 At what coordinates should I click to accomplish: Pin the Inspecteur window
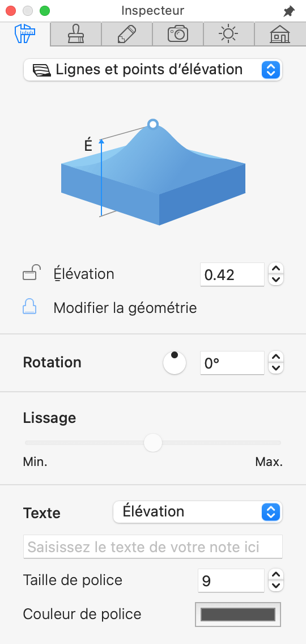[289, 11]
